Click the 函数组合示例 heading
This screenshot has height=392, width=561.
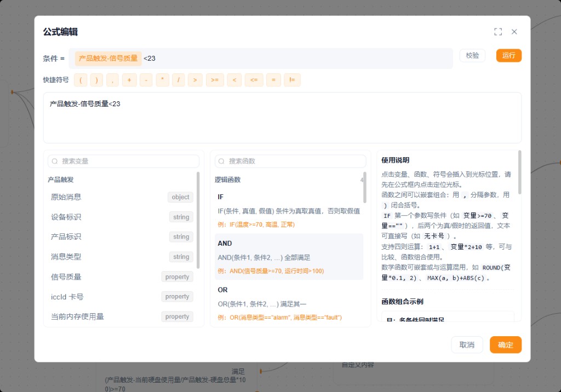click(x=402, y=302)
